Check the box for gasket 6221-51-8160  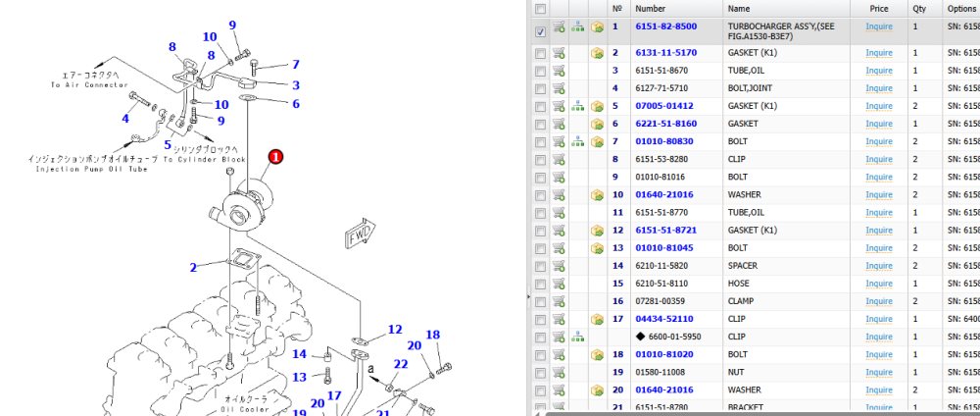point(541,125)
